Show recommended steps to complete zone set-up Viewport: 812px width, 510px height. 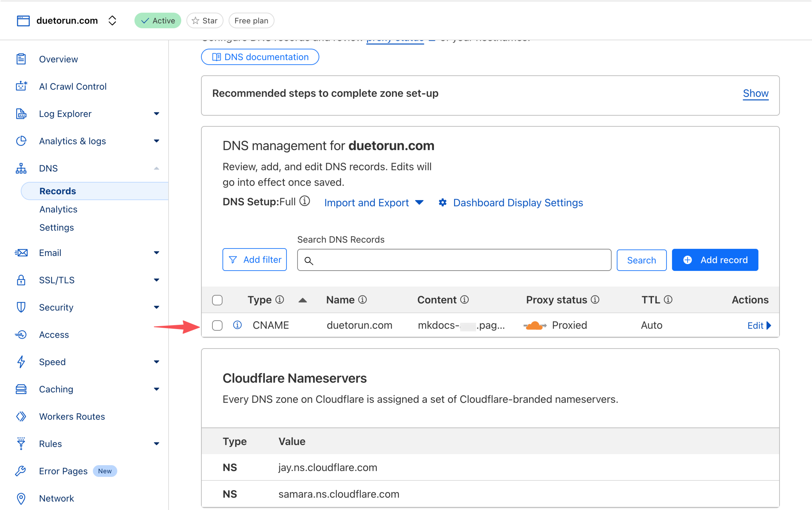755,93
